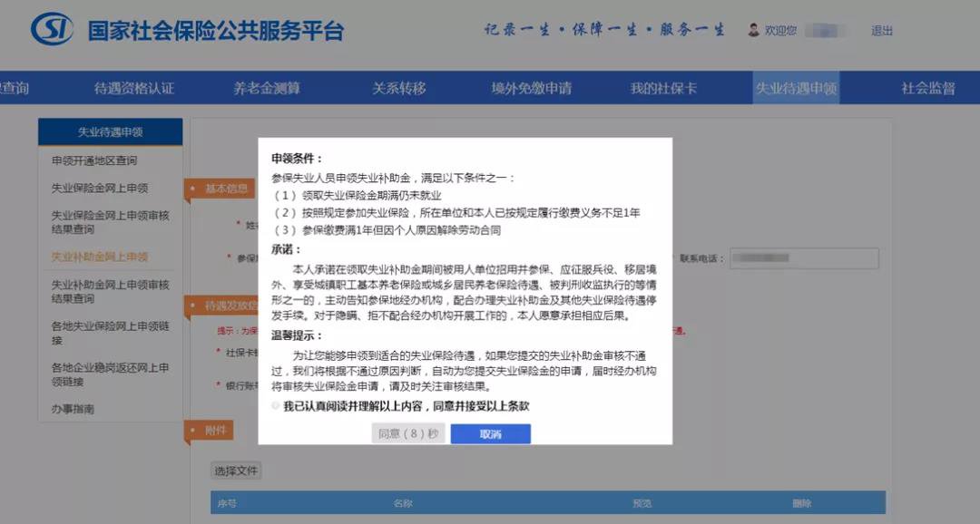Switch to the 关系转移 navigation tab
The height and width of the screenshot is (524, 980).
point(398,88)
